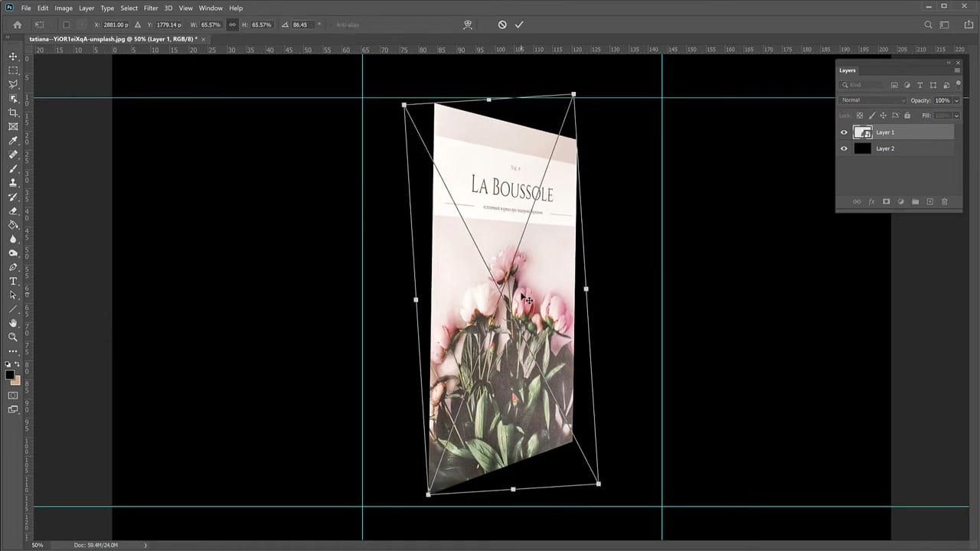
Task: Open the Layers panel options menu
Action: point(956,70)
